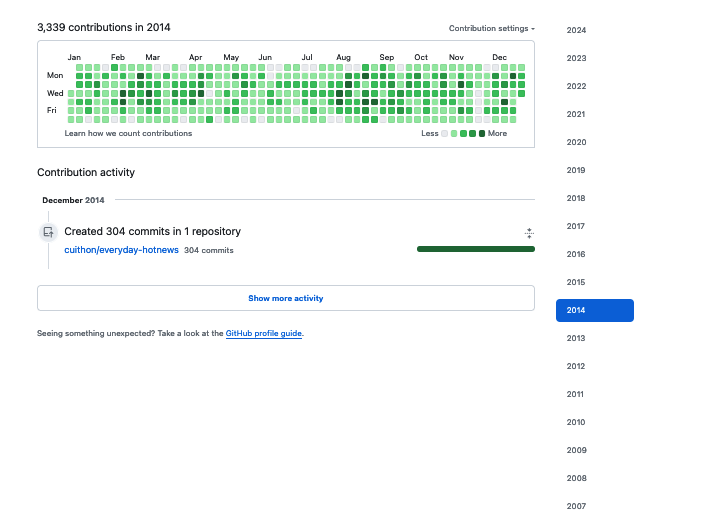The width and height of the screenshot is (710, 530).
Task: Open Contribution settings dropdown
Action: tap(491, 29)
